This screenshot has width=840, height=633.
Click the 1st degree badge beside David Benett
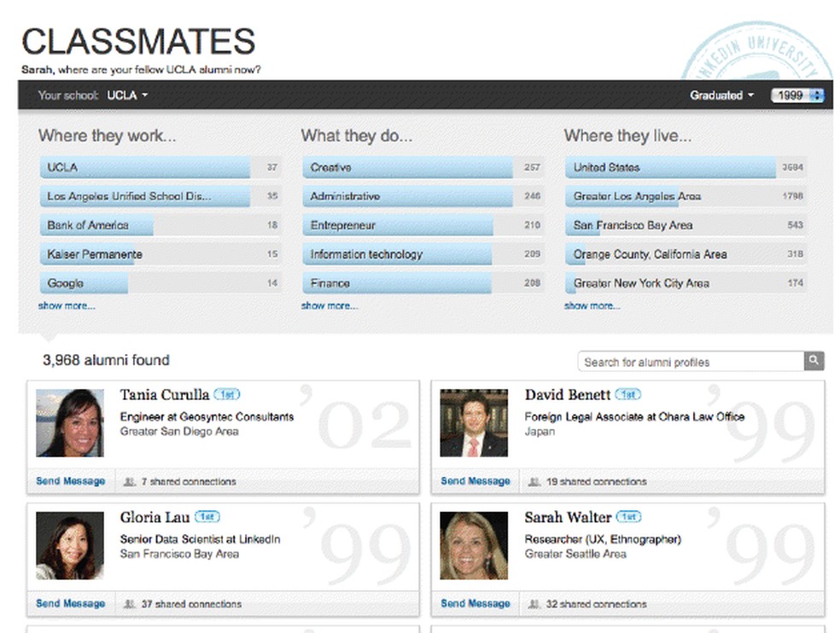628,395
